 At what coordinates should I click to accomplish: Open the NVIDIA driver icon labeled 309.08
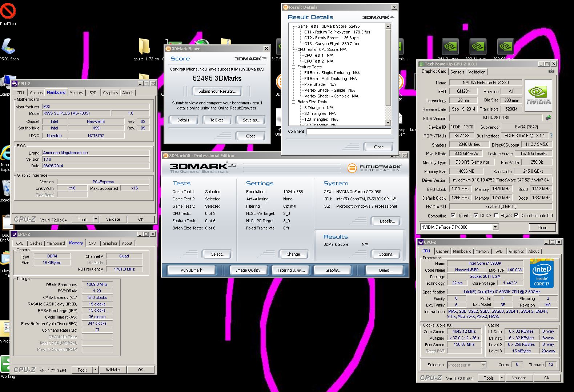tap(505, 49)
